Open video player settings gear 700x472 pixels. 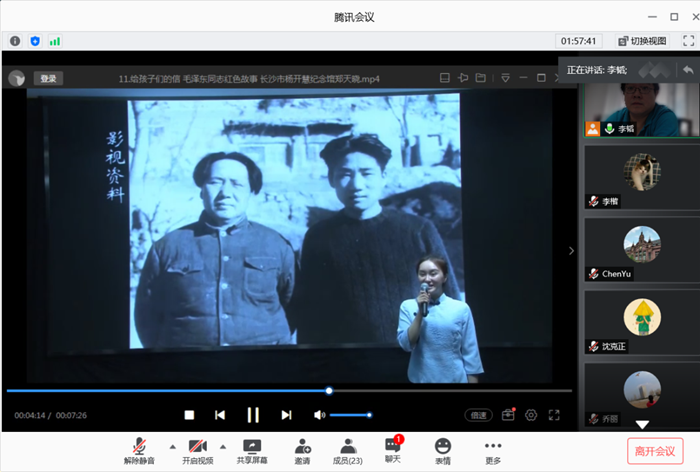coord(531,414)
